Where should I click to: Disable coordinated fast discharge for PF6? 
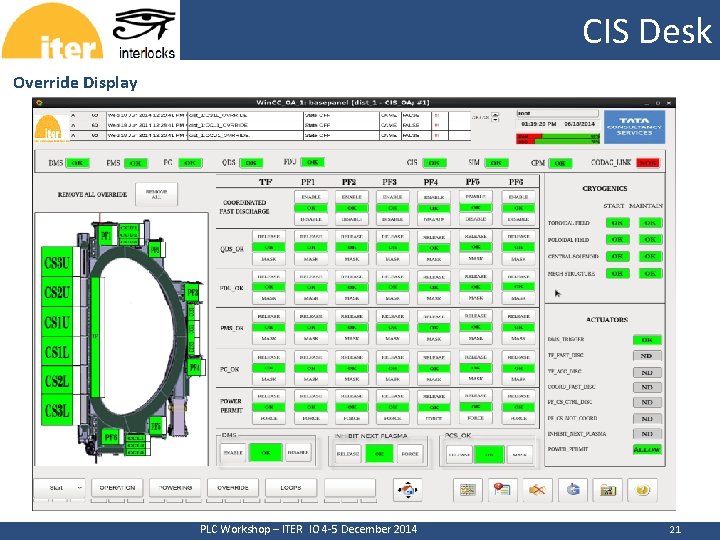518,219
